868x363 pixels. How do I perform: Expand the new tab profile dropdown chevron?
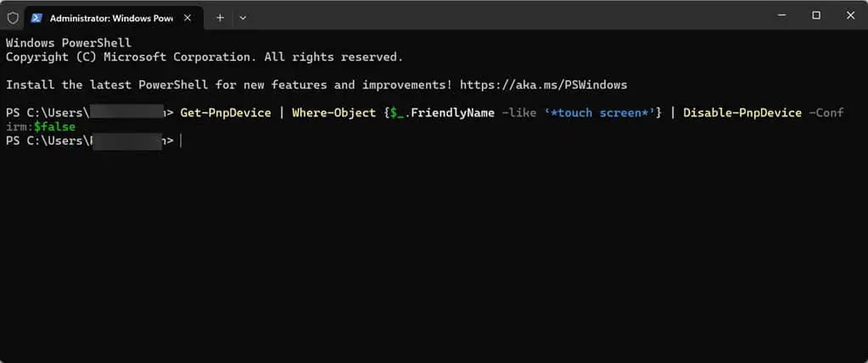click(243, 18)
